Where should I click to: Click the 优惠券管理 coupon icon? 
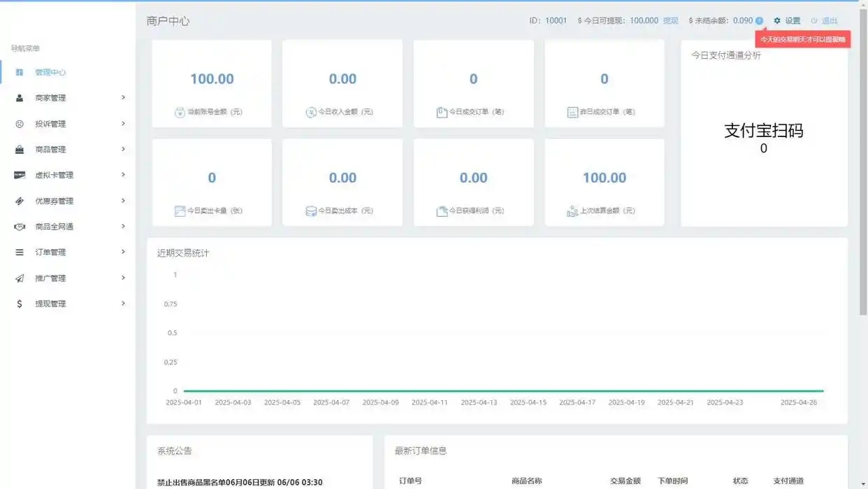[x=19, y=201]
